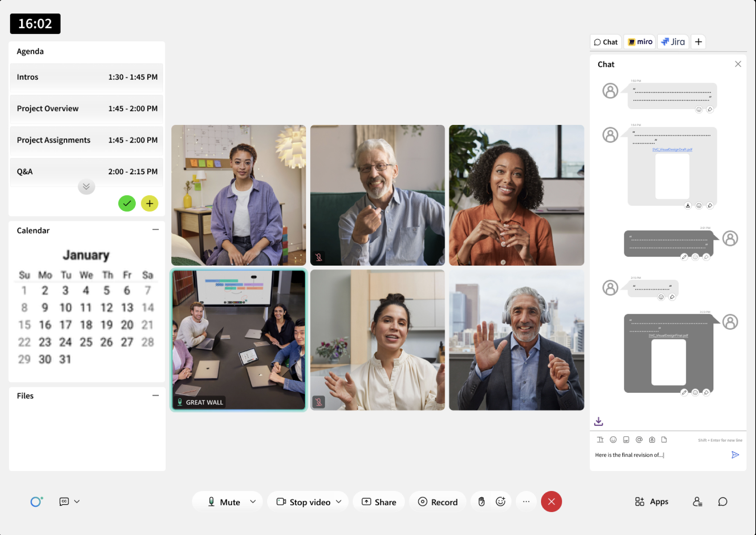Toggle the Record button
Viewport: 756px width, 535px height.
point(437,502)
